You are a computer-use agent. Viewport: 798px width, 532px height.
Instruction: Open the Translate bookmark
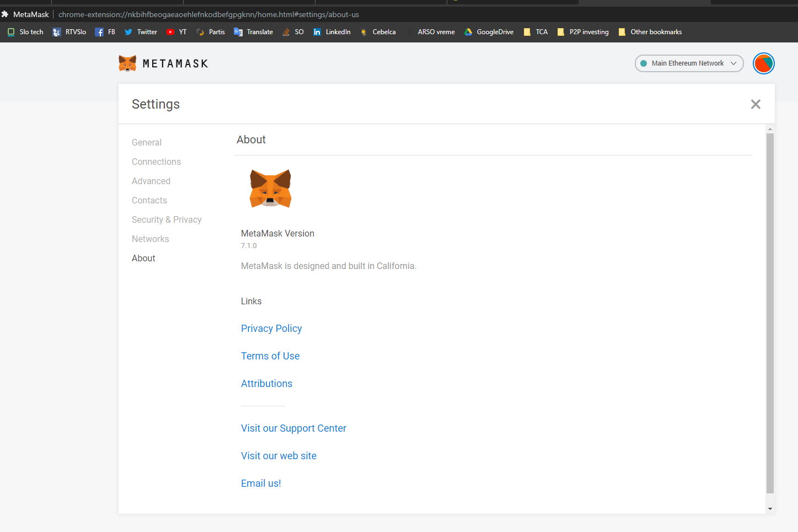[x=253, y=32]
